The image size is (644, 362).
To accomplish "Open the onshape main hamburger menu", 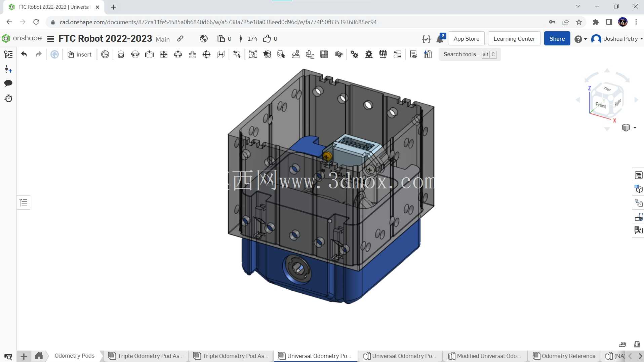I will coord(50,39).
